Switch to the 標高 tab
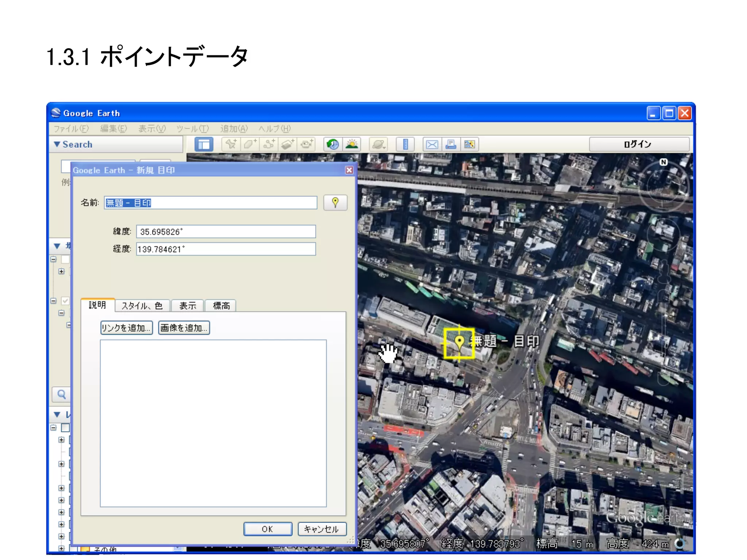 [221, 306]
